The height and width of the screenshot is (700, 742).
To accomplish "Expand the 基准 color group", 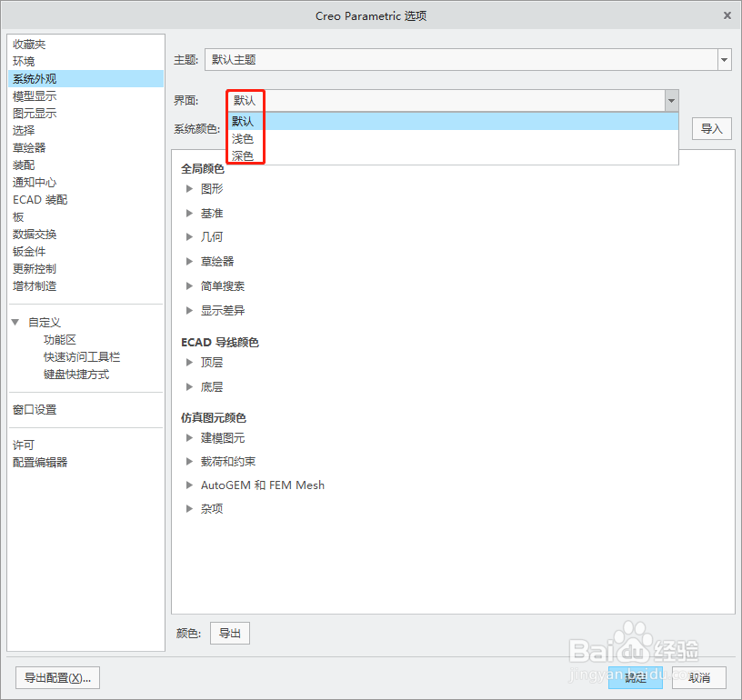I will [189, 214].
